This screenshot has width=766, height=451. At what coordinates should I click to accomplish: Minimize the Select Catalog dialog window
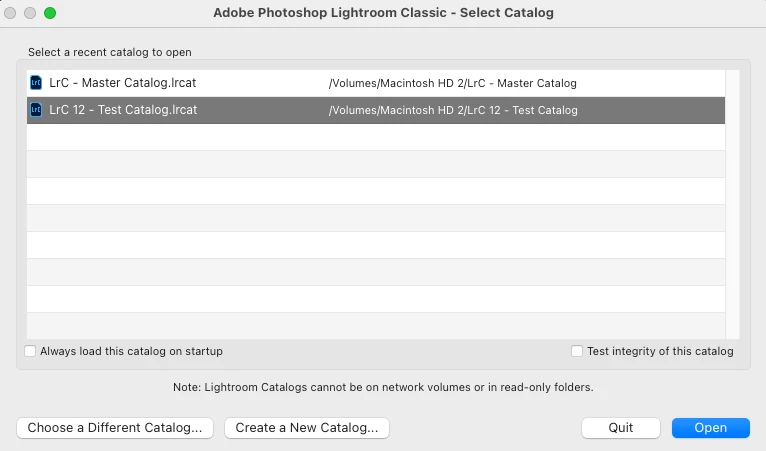[31, 13]
